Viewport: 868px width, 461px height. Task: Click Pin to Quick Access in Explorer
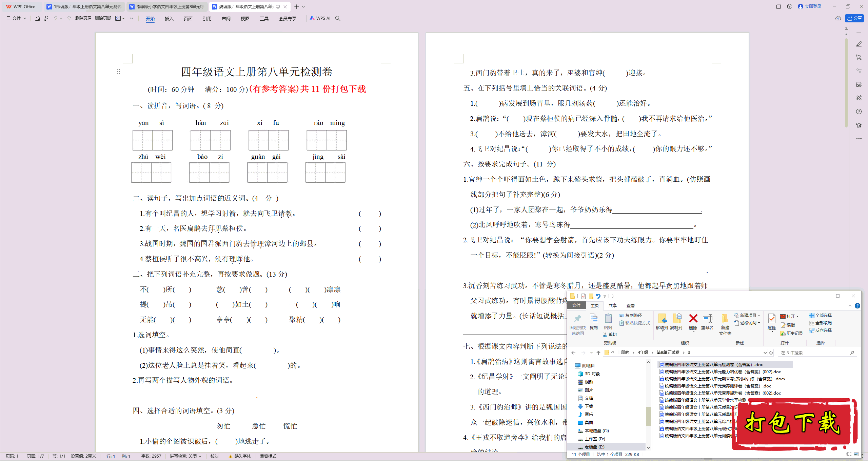click(577, 324)
